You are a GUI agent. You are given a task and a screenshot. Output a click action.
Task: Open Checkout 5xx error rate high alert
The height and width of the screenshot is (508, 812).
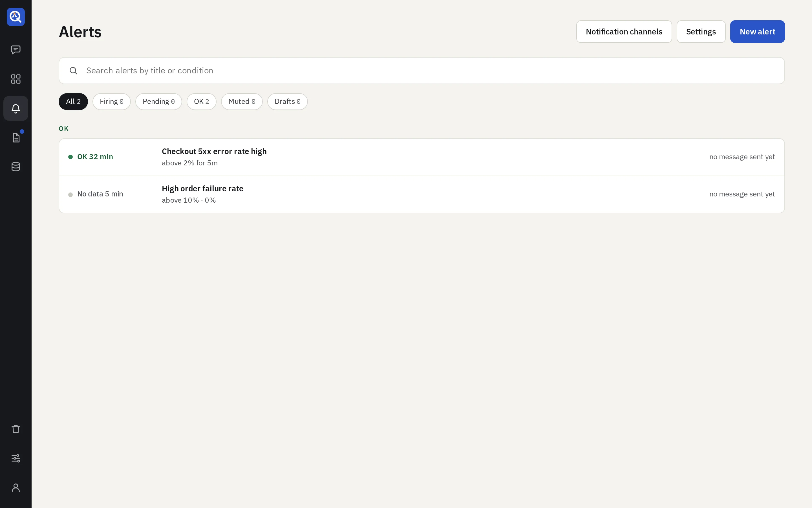(422, 157)
